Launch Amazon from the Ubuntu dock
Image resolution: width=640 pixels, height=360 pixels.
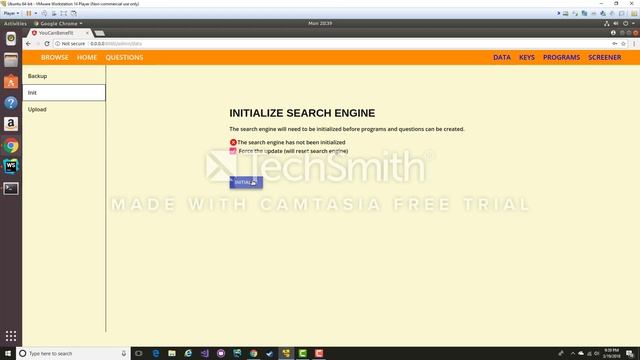pos(11,124)
